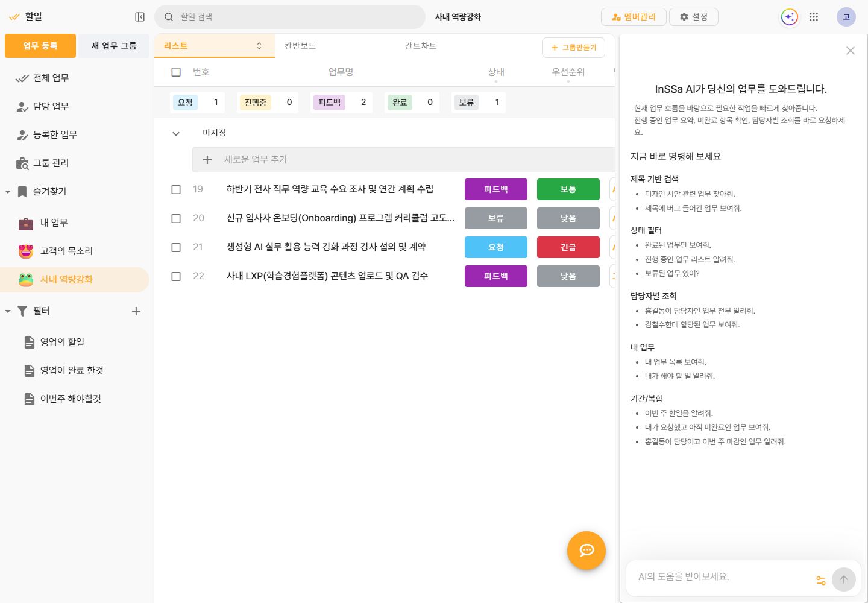The height and width of the screenshot is (603, 868).
Task: Open the InSSa AI sparkle icon
Action: (789, 17)
